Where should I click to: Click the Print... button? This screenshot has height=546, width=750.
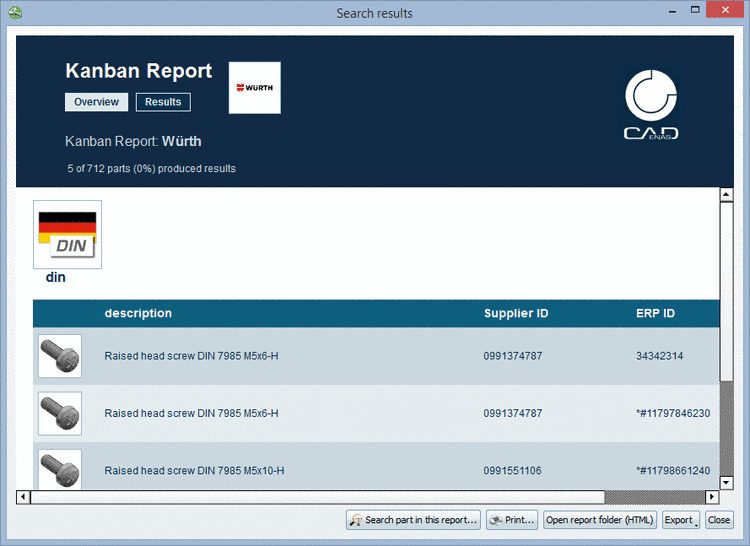click(512, 520)
